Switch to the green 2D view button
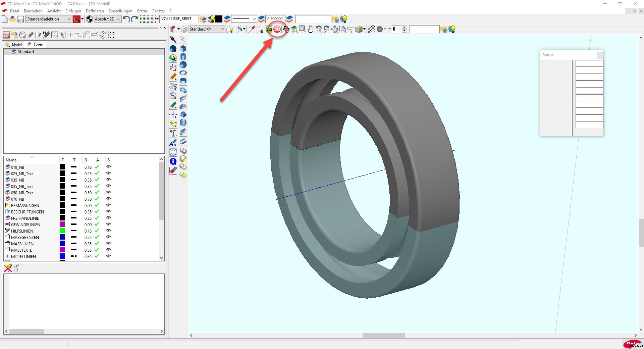 (x=269, y=30)
